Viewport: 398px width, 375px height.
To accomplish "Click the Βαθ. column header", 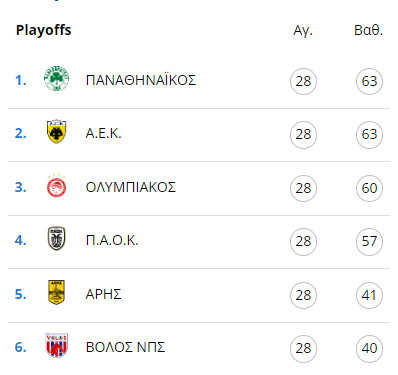I will click(368, 30).
